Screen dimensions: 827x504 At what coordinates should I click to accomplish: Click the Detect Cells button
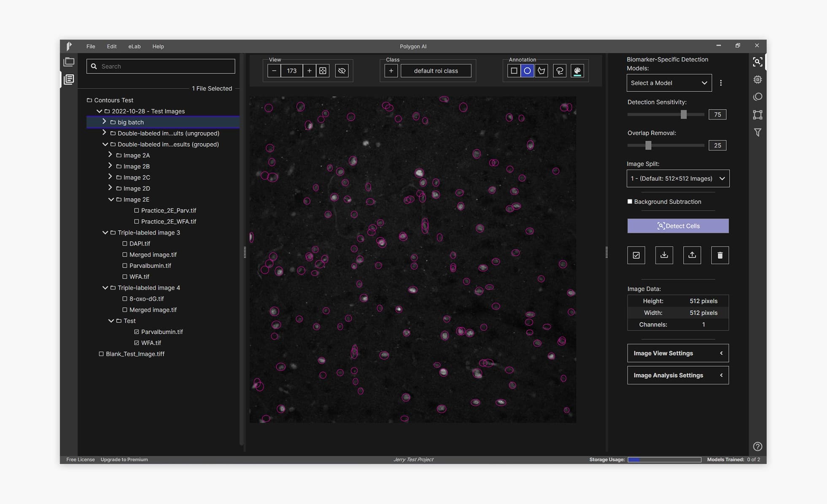[x=678, y=226]
